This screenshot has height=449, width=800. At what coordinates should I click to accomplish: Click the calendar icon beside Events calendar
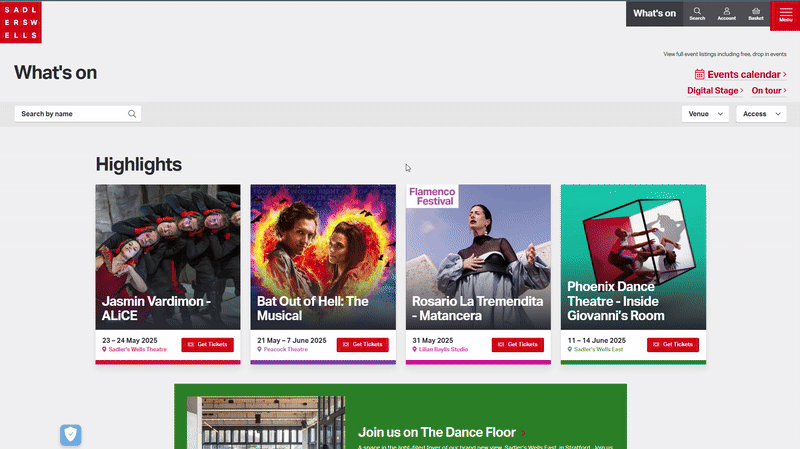699,74
